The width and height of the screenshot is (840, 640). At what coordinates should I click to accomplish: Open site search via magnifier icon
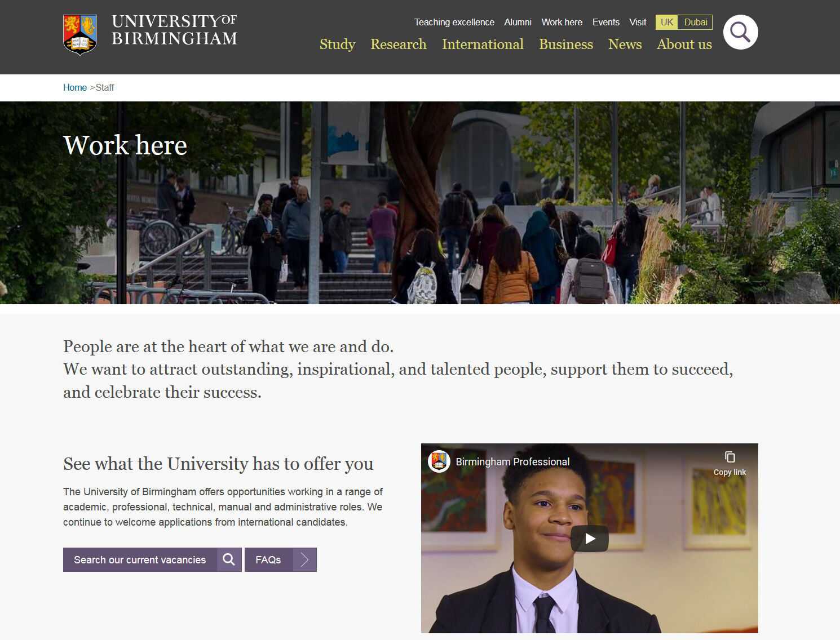pos(740,32)
